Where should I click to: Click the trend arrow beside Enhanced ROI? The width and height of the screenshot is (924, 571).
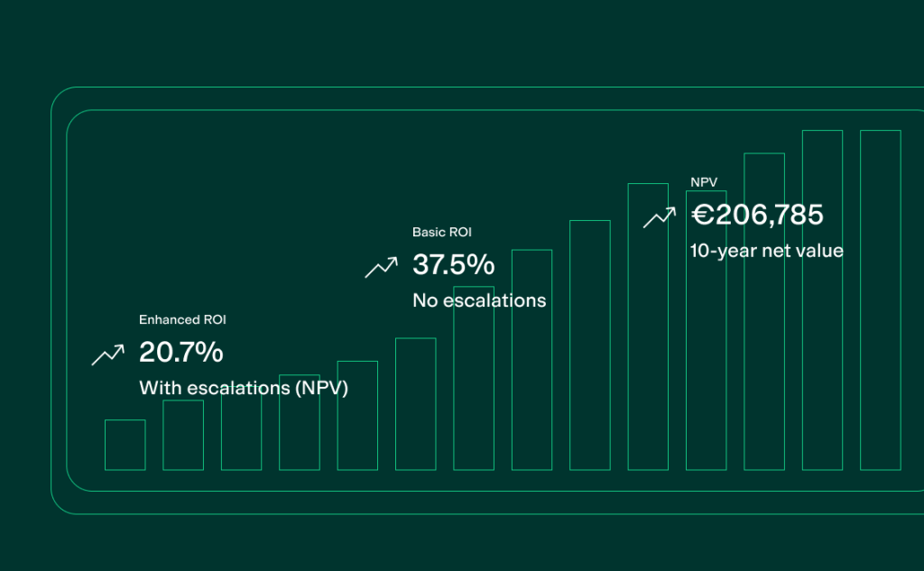[107, 355]
